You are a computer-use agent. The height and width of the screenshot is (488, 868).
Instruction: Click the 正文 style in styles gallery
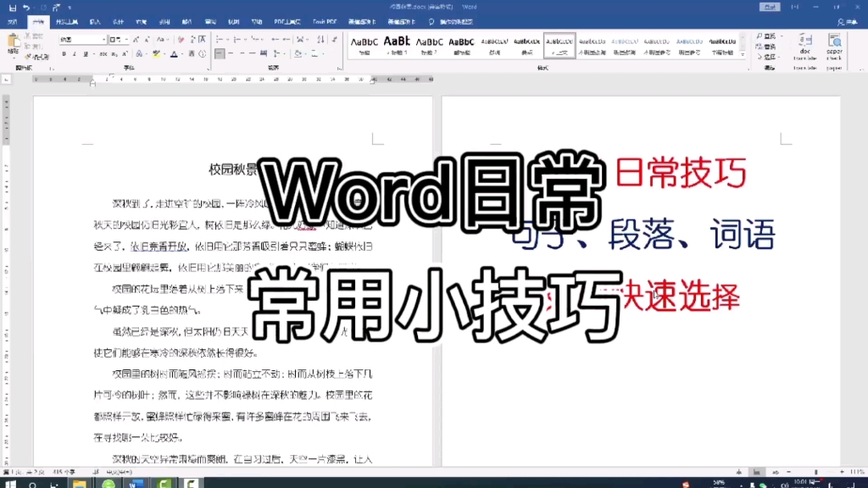559,47
